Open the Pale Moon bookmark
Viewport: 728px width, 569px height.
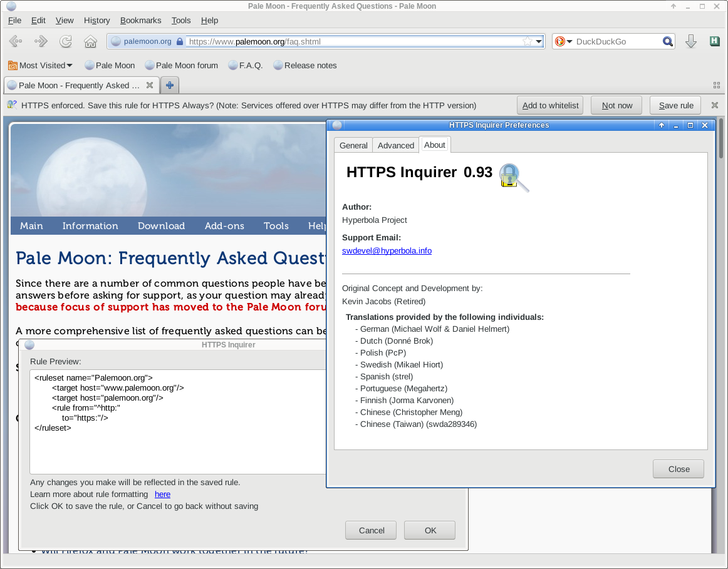[110, 65]
